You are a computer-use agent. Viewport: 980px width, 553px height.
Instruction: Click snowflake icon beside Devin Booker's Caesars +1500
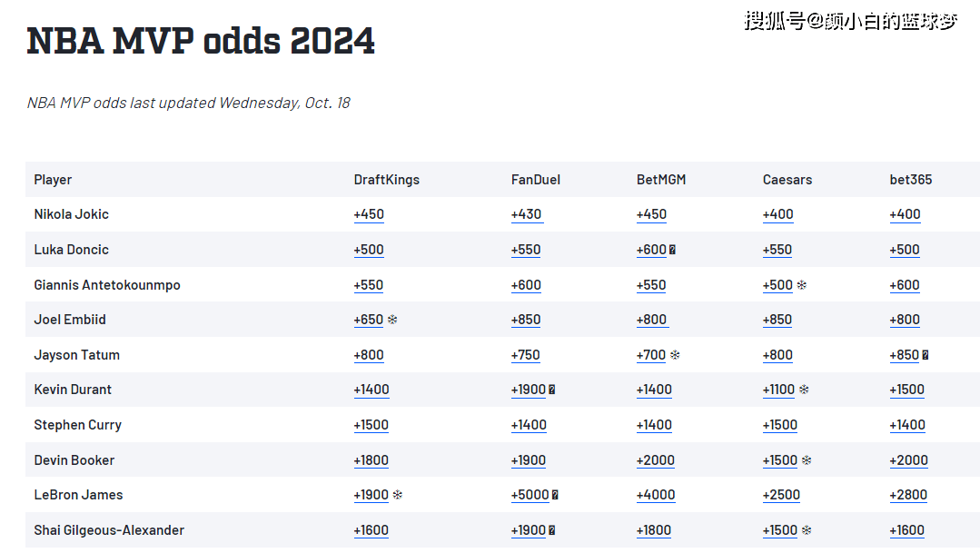[x=806, y=460]
